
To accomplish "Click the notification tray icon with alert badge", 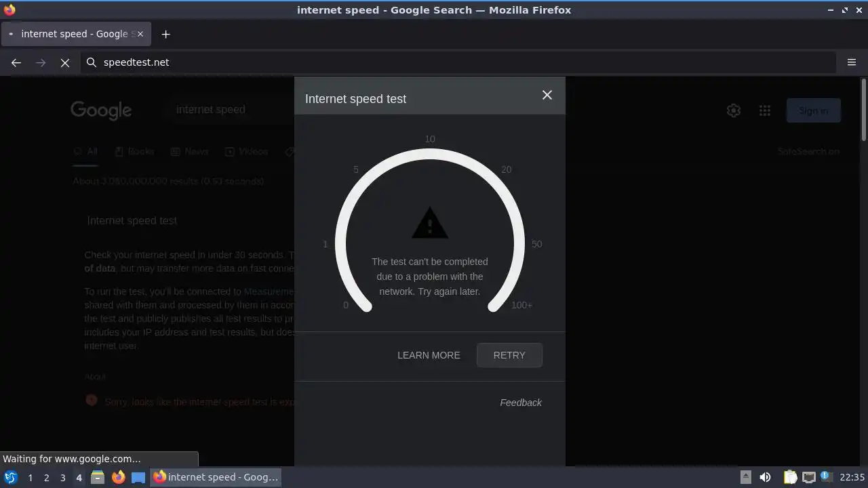I will click(826, 477).
